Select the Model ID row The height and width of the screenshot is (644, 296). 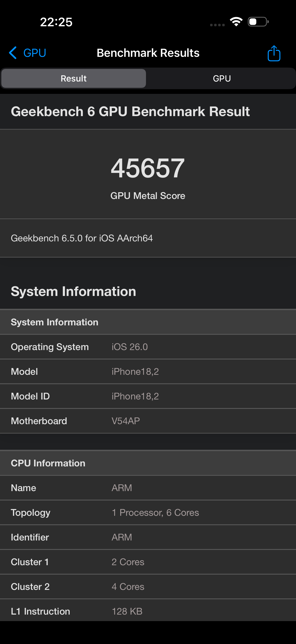tap(148, 396)
